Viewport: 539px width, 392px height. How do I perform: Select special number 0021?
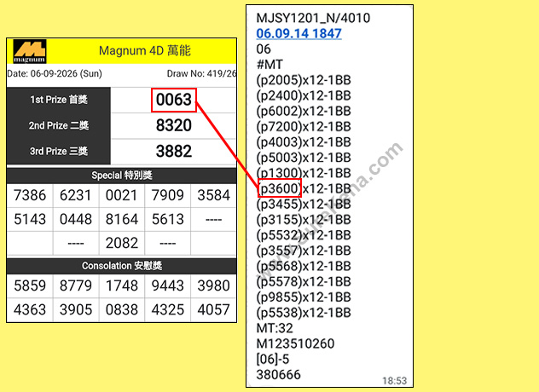pyautogui.click(x=122, y=195)
